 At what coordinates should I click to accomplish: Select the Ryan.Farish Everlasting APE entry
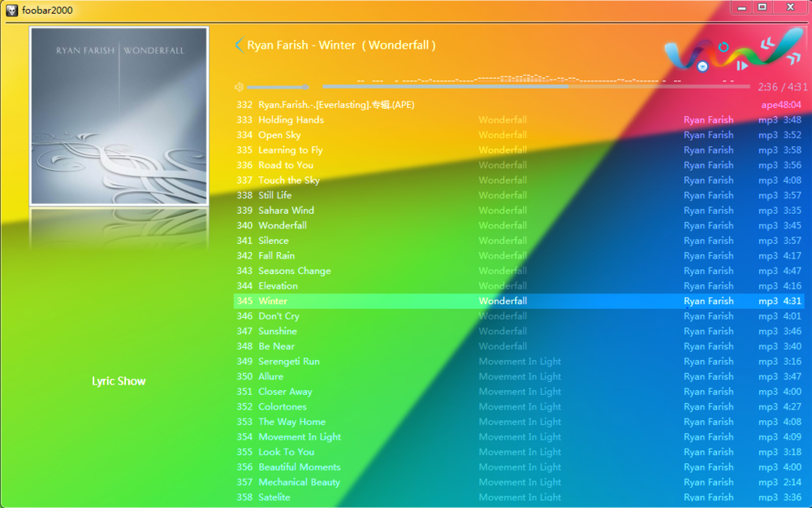tap(520, 105)
